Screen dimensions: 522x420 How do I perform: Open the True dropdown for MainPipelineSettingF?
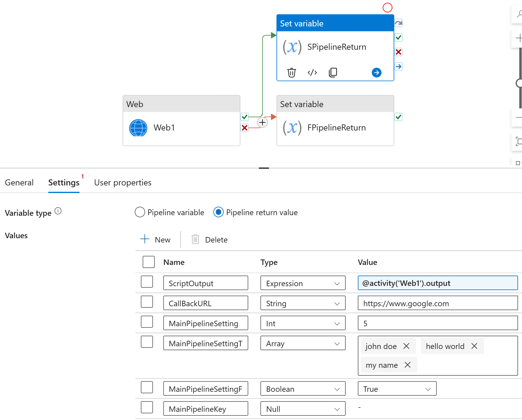click(428, 389)
